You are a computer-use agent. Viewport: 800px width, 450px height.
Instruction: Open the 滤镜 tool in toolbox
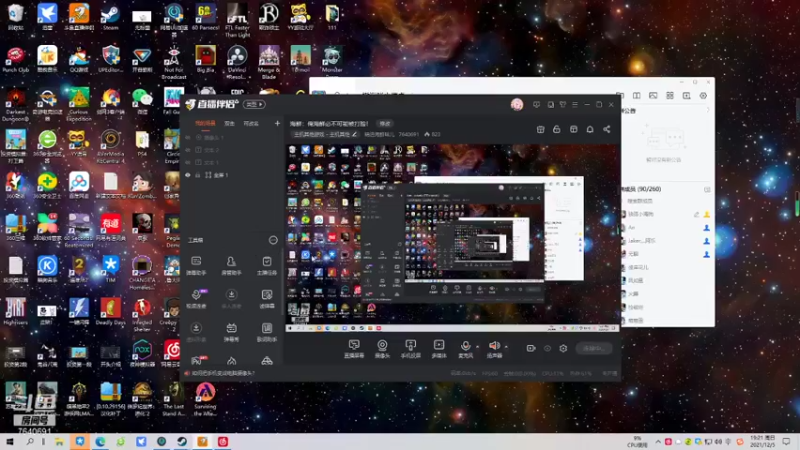(266, 299)
